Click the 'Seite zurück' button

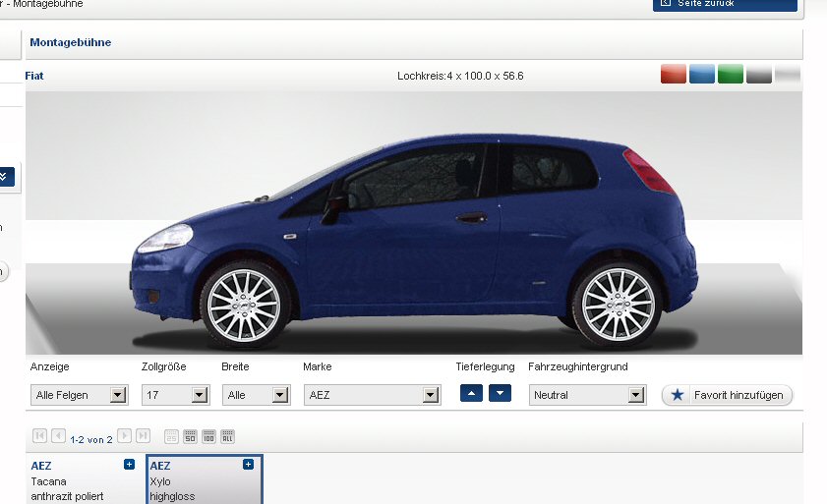(725, 4)
